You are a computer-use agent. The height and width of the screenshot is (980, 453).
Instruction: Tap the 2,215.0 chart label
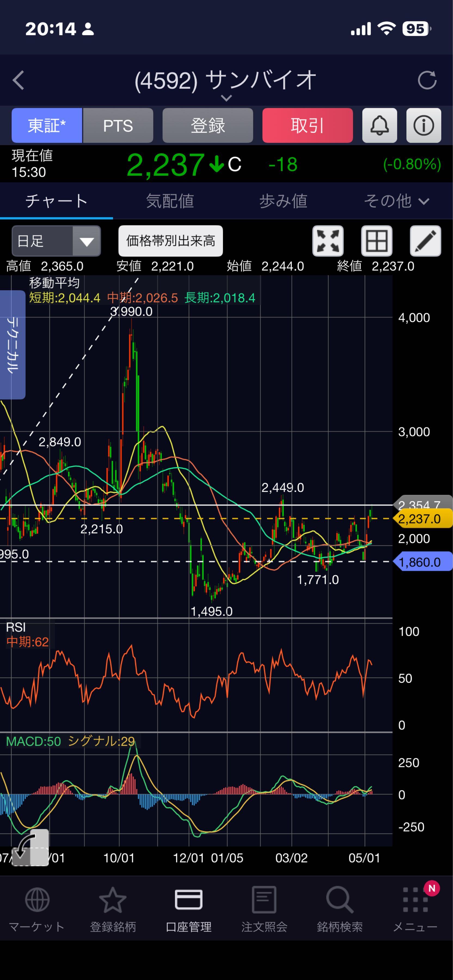(x=102, y=529)
